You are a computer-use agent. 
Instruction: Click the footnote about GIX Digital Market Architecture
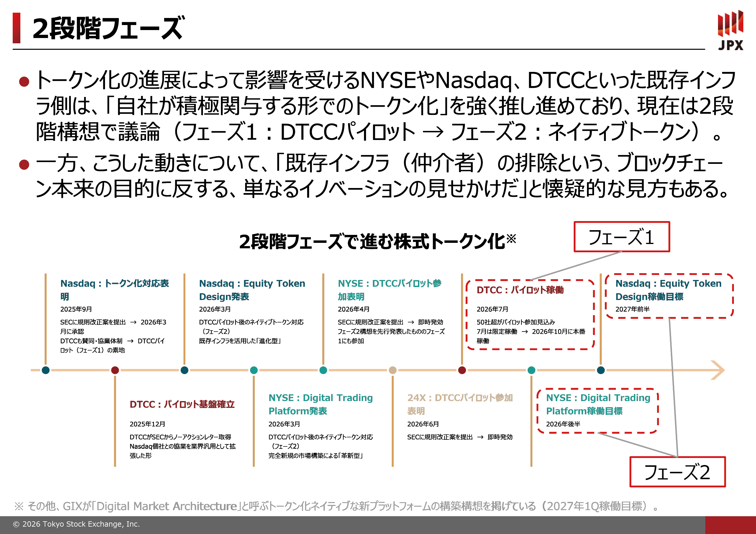336,506
